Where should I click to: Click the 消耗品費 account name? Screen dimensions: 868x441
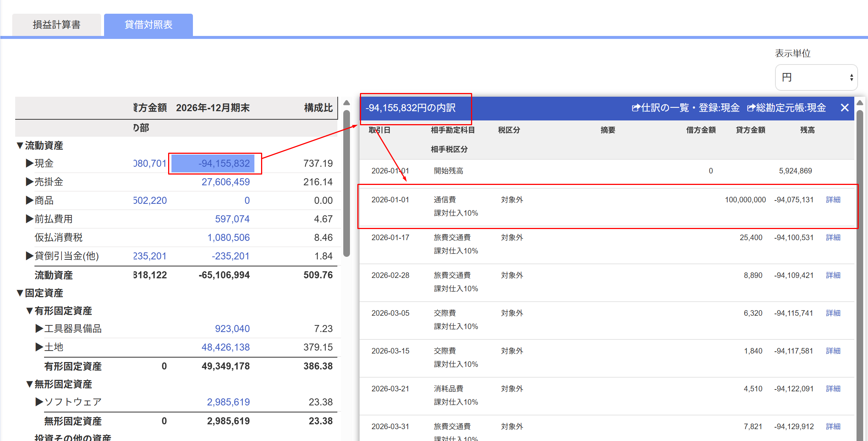(x=448, y=389)
